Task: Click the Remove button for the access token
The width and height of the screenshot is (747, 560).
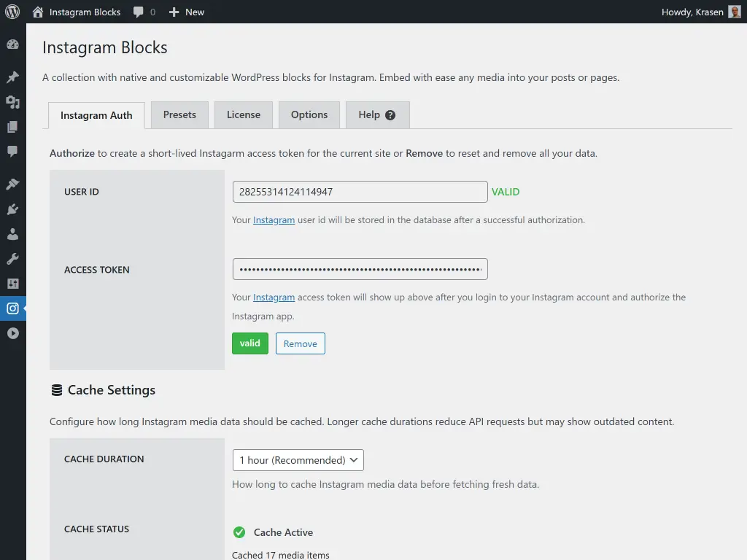Action: tap(300, 343)
